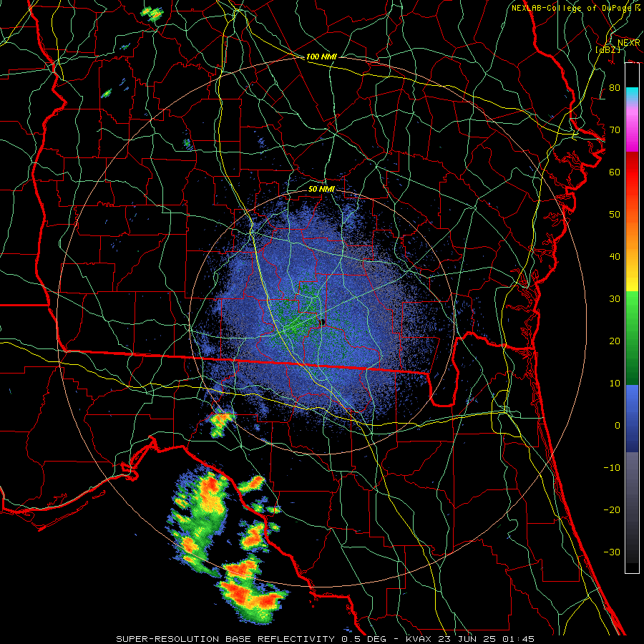Click the 20 value on the dBZ scale

coord(615,341)
